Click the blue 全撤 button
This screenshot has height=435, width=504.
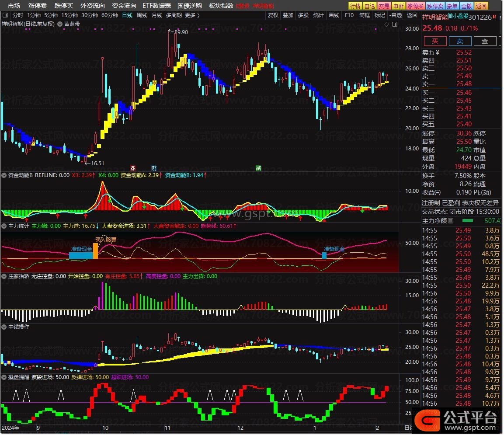466,6
